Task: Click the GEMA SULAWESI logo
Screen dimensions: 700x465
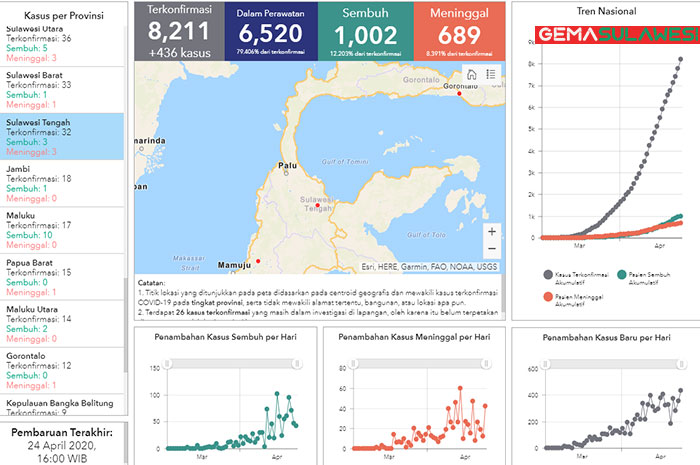Action: click(x=618, y=35)
